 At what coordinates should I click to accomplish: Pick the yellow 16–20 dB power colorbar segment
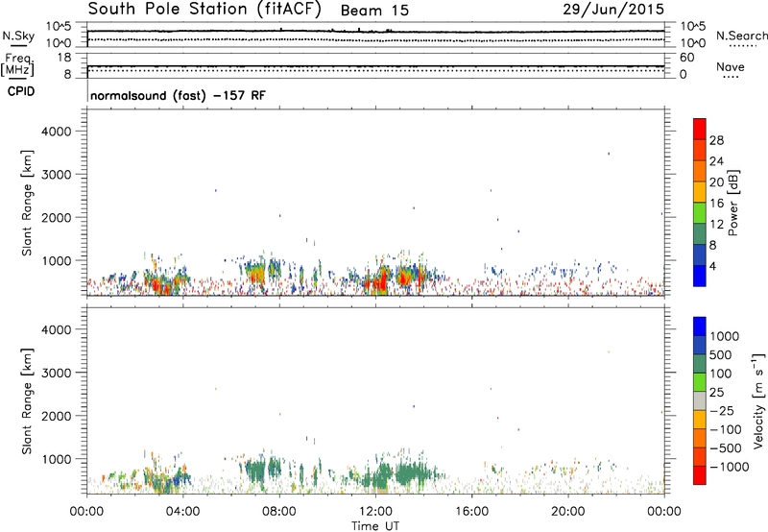tap(700, 192)
